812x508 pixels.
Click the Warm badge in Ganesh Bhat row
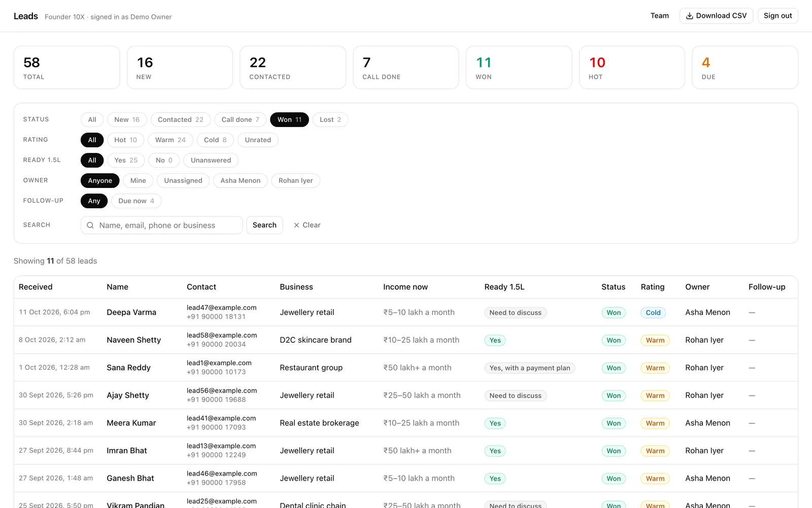(x=655, y=479)
